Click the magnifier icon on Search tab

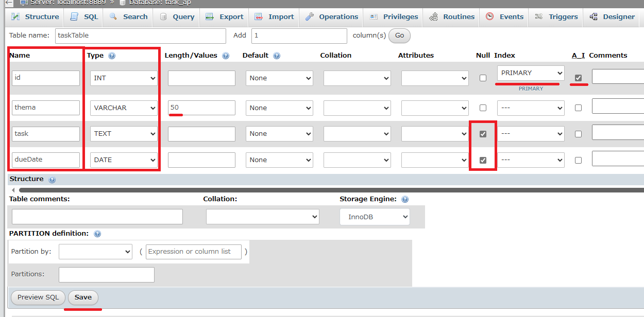114,16
